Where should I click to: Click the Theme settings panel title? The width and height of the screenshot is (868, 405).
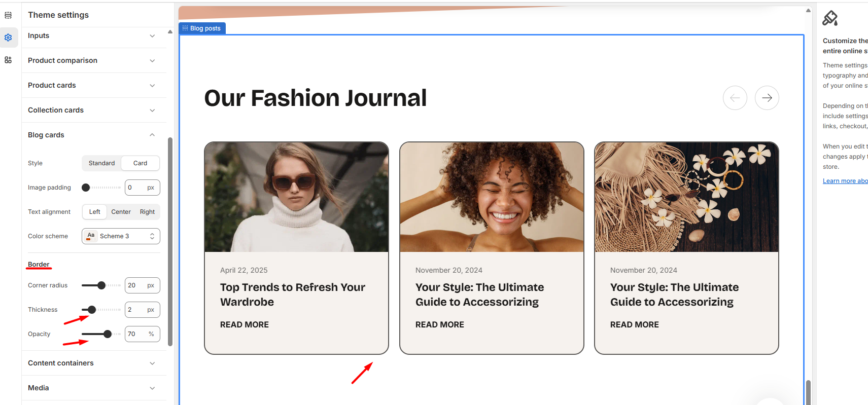click(x=58, y=15)
